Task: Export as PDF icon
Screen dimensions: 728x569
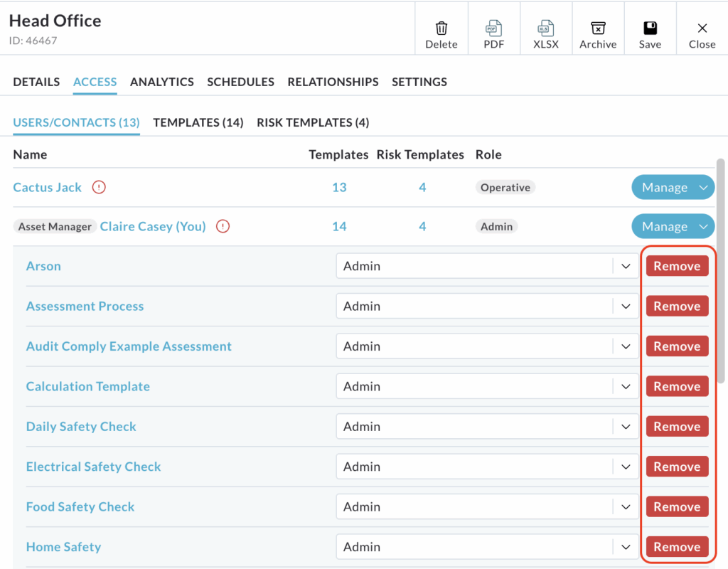Action: pos(493,28)
